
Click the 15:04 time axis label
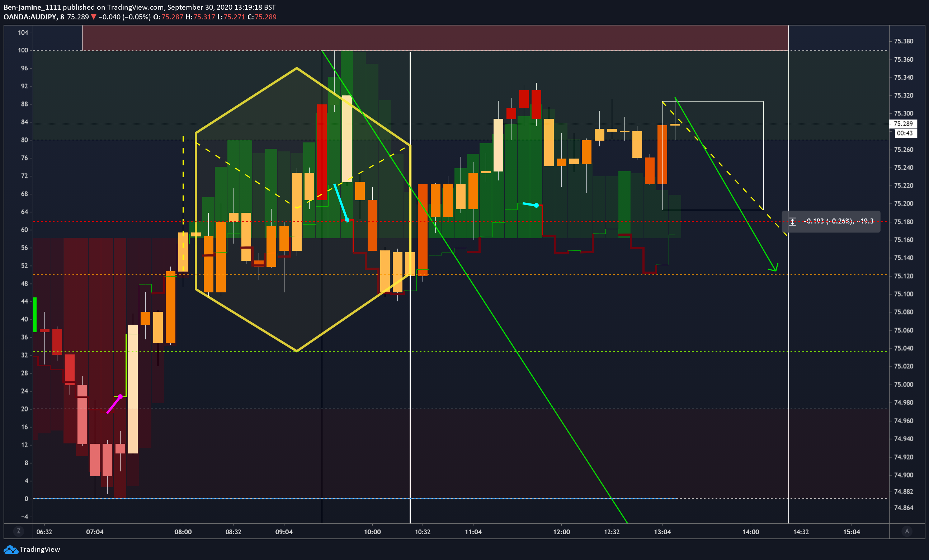[x=852, y=532]
